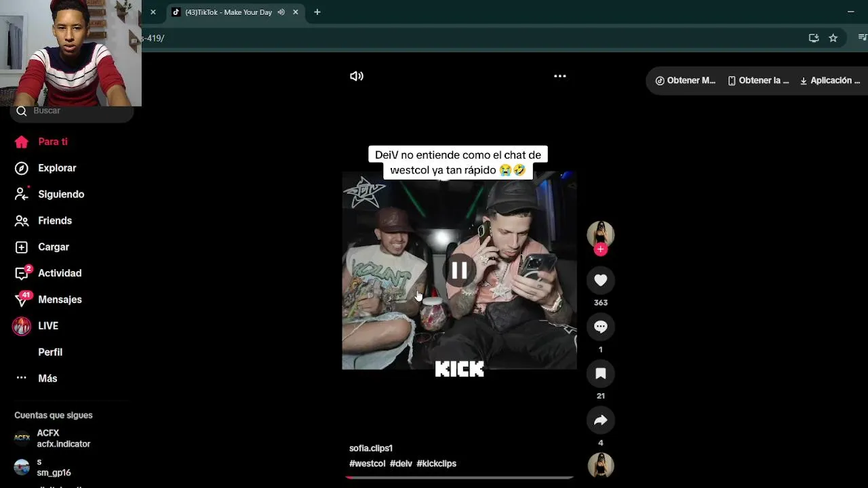Select the TikTok - Make Your Day tab
The width and height of the screenshot is (868, 488).
tap(235, 12)
